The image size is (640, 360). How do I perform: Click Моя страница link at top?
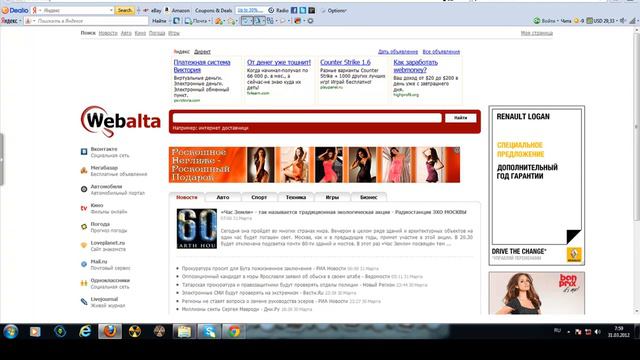tap(537, 33)
